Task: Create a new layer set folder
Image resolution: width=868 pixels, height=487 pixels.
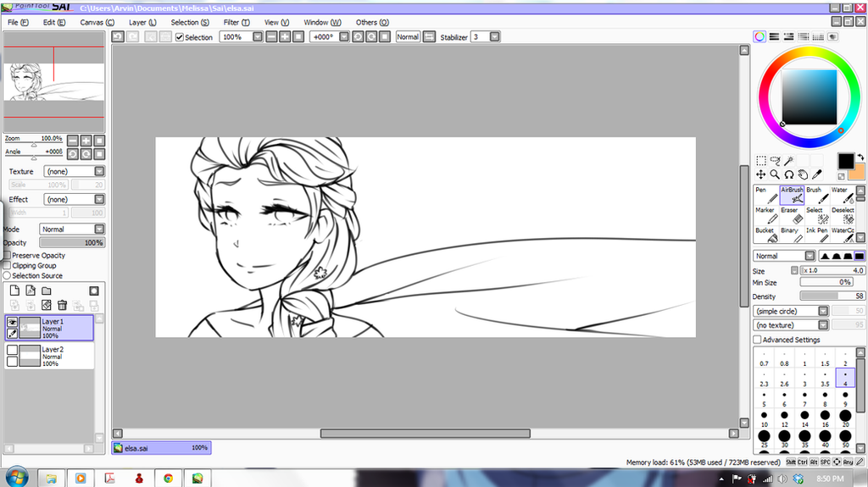Action: [x=47, y=291]
